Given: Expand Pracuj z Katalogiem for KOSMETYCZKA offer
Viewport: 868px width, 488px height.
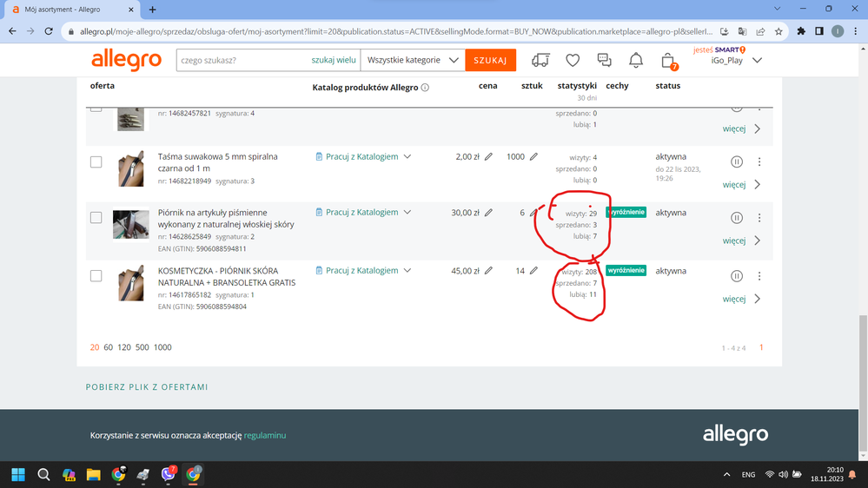Looking at the screenshot, I should pyautogui.click(x=363, y=271).
